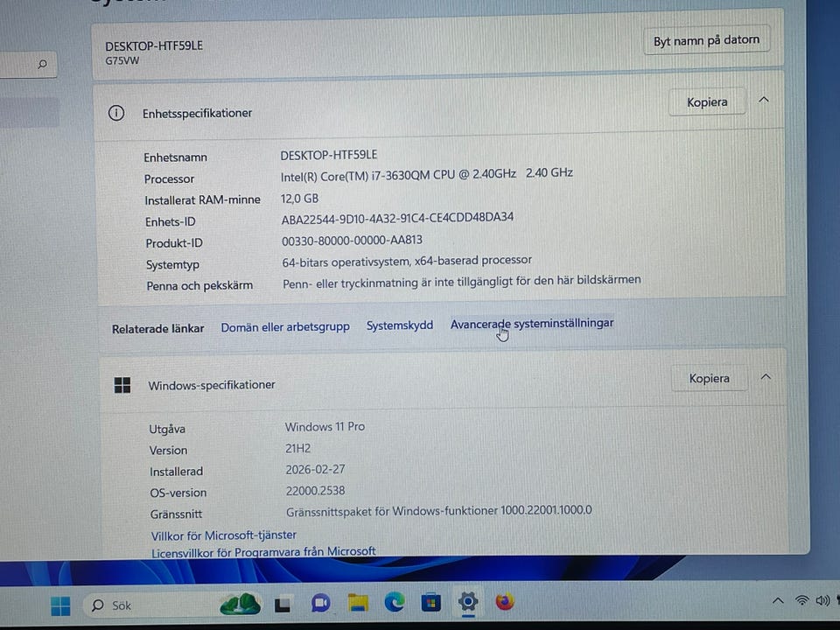Open Microsoft Store from taskbar
This screenshot has height=630, width=840.
click(430, 602)
